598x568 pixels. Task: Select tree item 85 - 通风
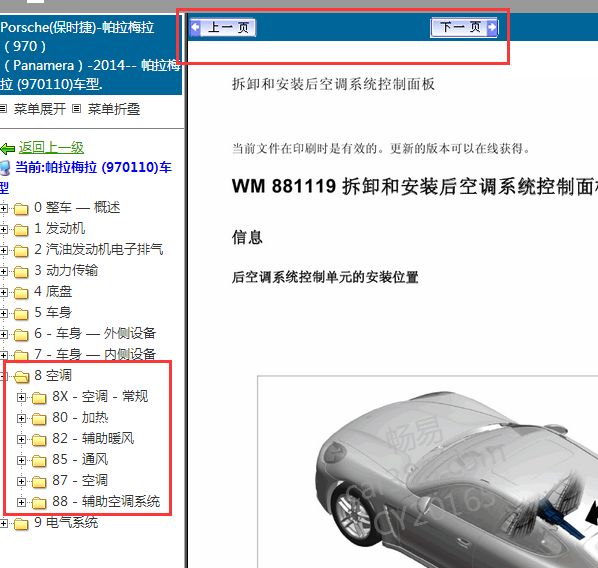80,459
